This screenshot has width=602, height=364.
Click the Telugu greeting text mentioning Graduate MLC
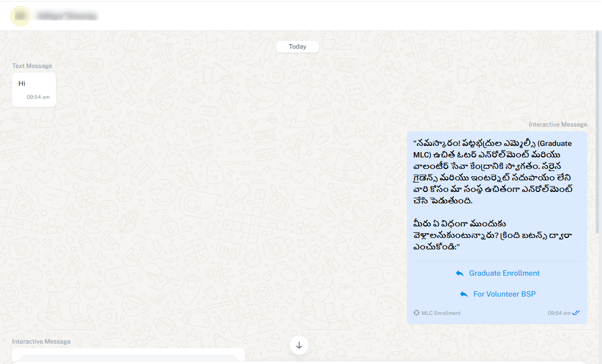tap(493, 172)
